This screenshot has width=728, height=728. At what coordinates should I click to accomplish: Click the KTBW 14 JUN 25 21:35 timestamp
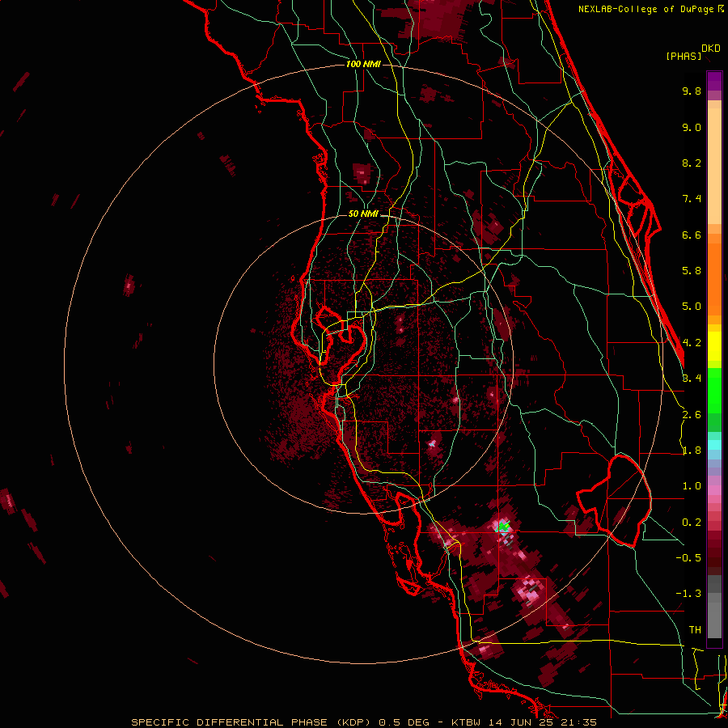pos(524,722)
